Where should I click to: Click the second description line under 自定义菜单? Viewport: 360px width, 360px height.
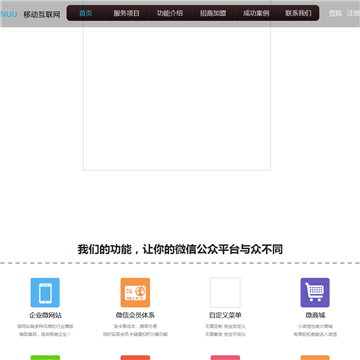(225, 334)
